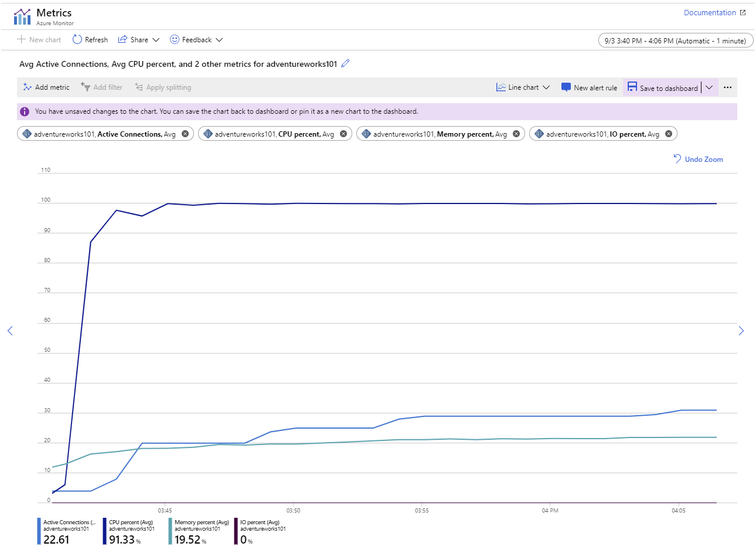This screenshot has width=756, height=560.
Task: Click the New alert rule icon
Action: [x=566, y=87]
